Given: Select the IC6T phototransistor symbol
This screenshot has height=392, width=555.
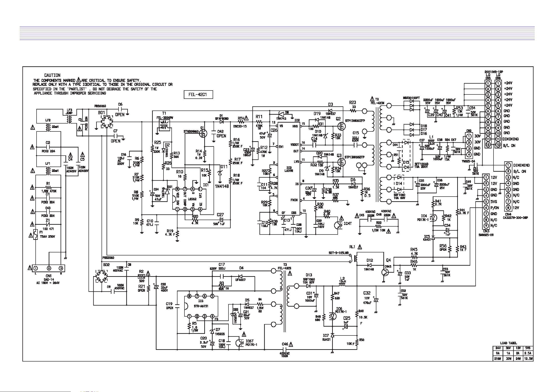Looking at the screenshot, I should [x=240, y=343].
